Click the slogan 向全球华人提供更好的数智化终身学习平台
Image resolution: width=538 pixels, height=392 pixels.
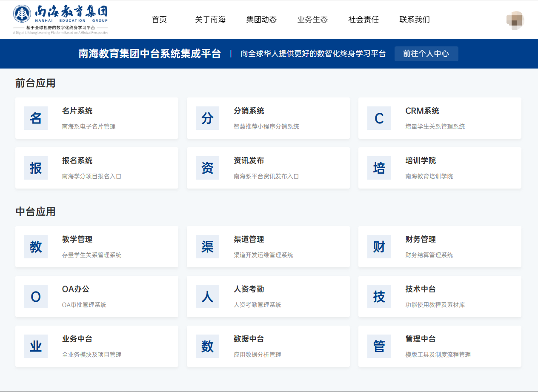(x=313, y=54)
